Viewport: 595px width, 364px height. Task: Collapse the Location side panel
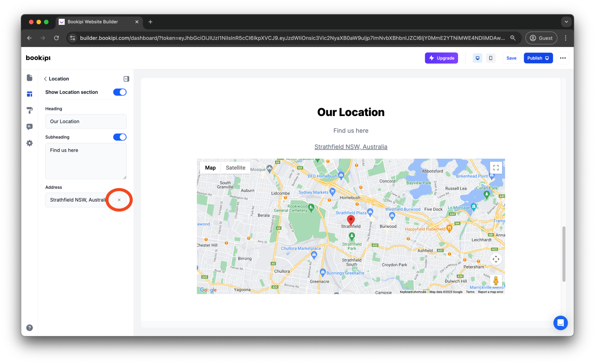point(126,79)
